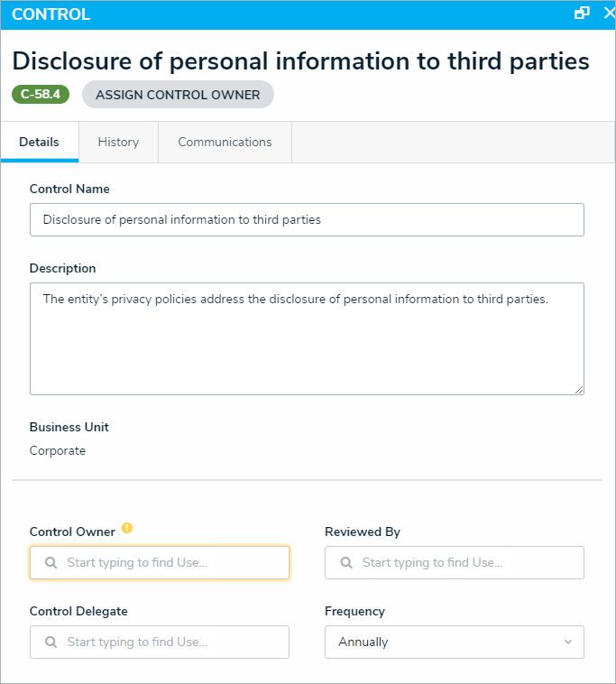Image resolution: width=616 pixels, height=684 pixels.
Task: Switch to the Details tab
Action: (39, 142)
